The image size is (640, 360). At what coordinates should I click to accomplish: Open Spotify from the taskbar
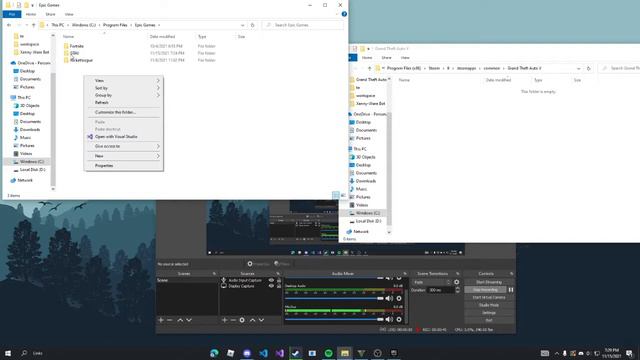329,353
